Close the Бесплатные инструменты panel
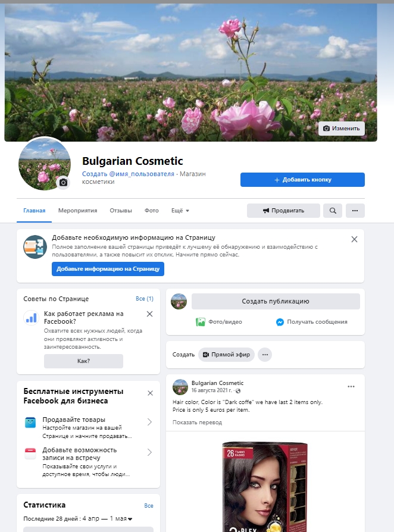 tap(149, 393)
